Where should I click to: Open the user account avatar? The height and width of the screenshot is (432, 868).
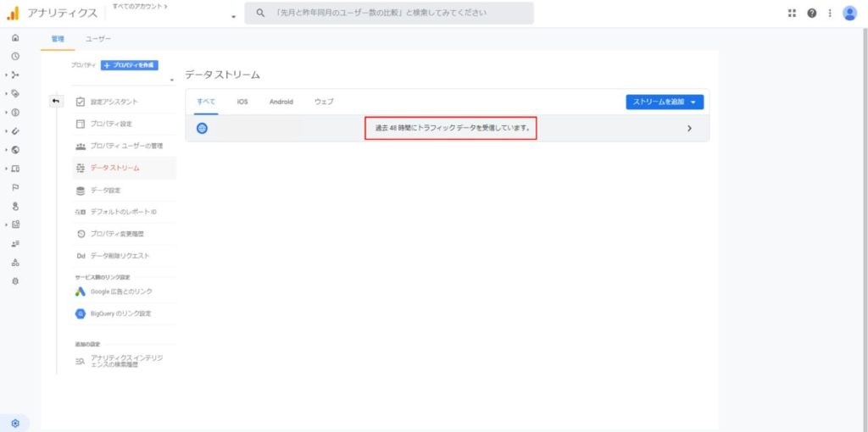point(849,14)
